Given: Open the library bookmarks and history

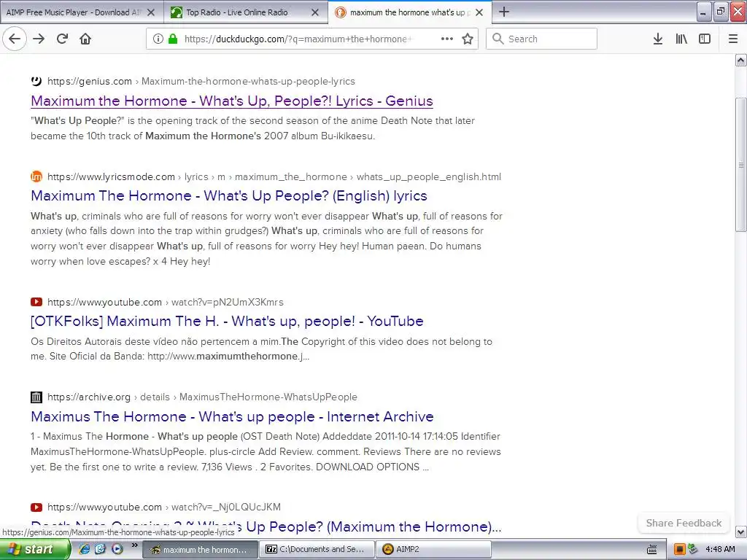Looking at the screenshot, I should click(x=681, y=39).
